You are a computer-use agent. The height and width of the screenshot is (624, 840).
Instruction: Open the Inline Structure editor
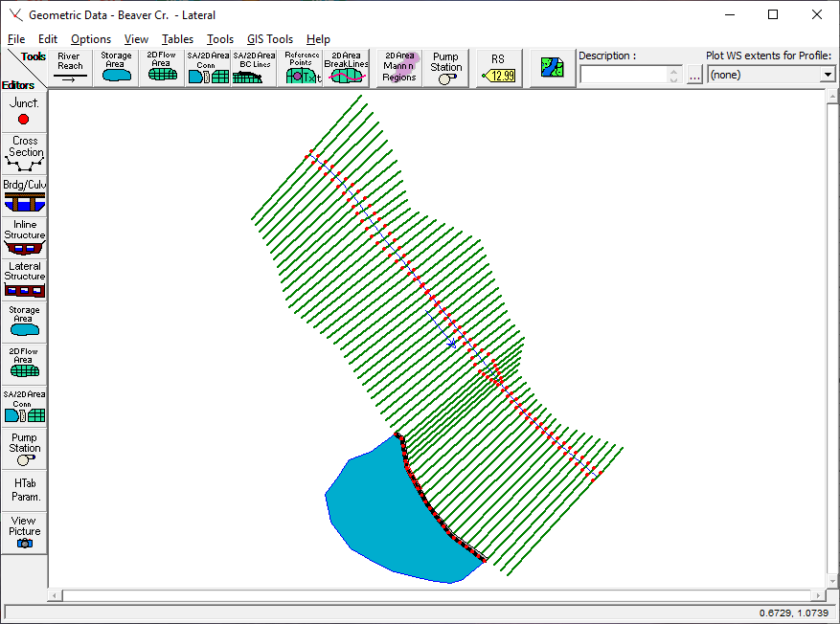25,236
